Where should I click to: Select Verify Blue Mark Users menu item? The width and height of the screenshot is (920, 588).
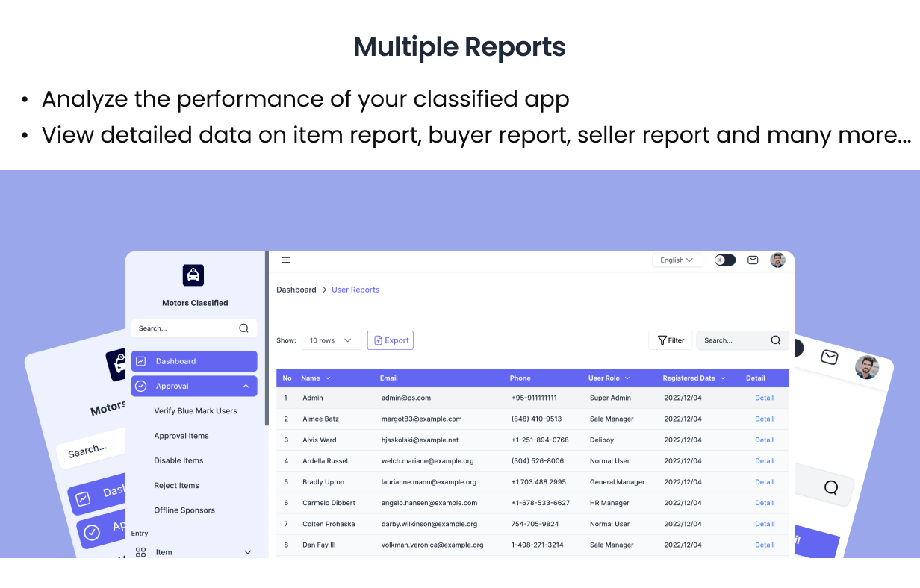[x=196, y=411]
